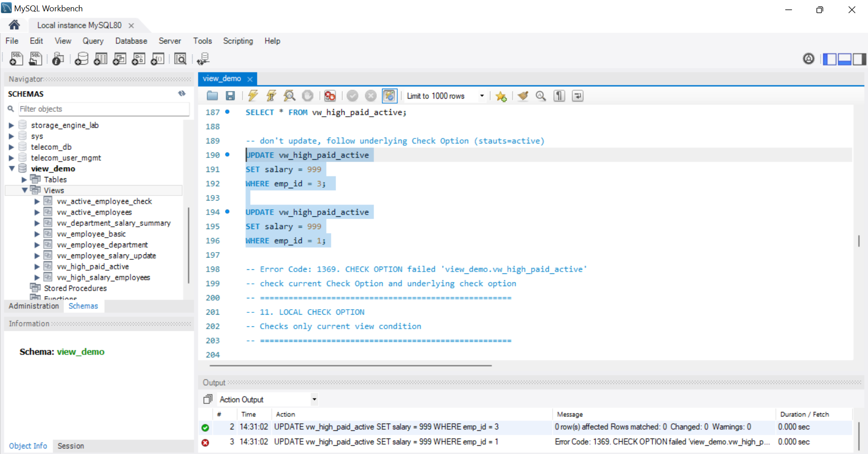The width and height of the screenshot is (868, 454).
Task: Create new schema icon
Action: 81,59
